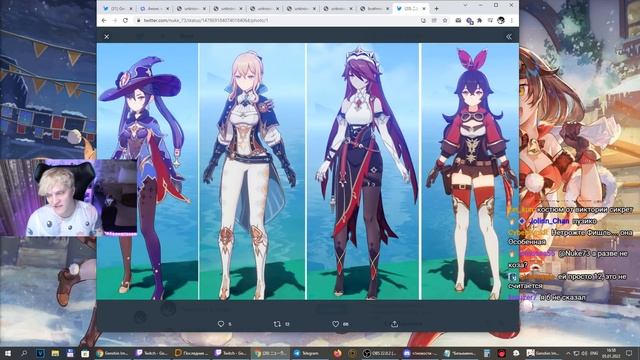Open the Windows Start menu
The height and width of the screenshot is (360, 640).
tap(8, 353)
